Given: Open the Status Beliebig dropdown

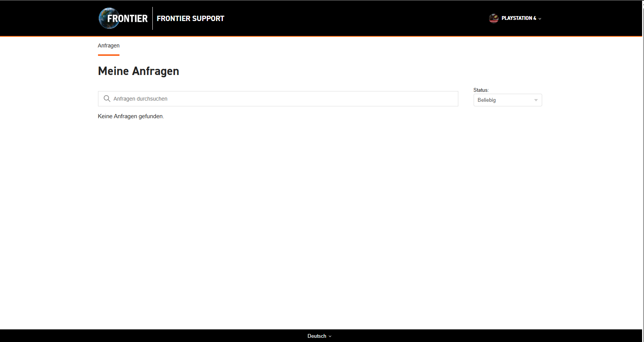Looking at the screenshot, I should pyautogui.click(x=508, y=100).
